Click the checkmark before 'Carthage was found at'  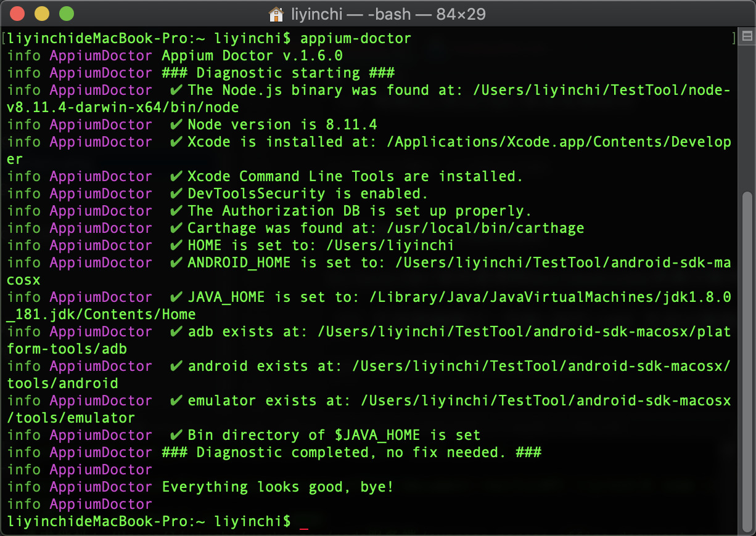pos(176,228)
